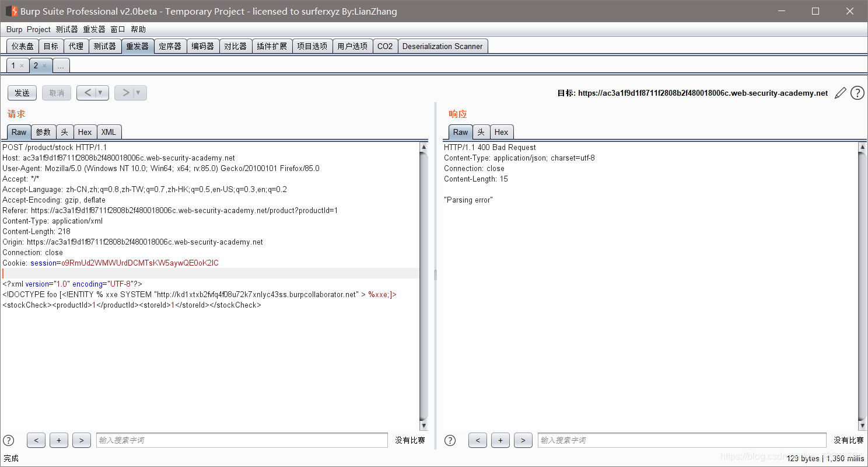Switch to the 测试器 main tab
Screen dimensions: 868x467
click(105, 46)
